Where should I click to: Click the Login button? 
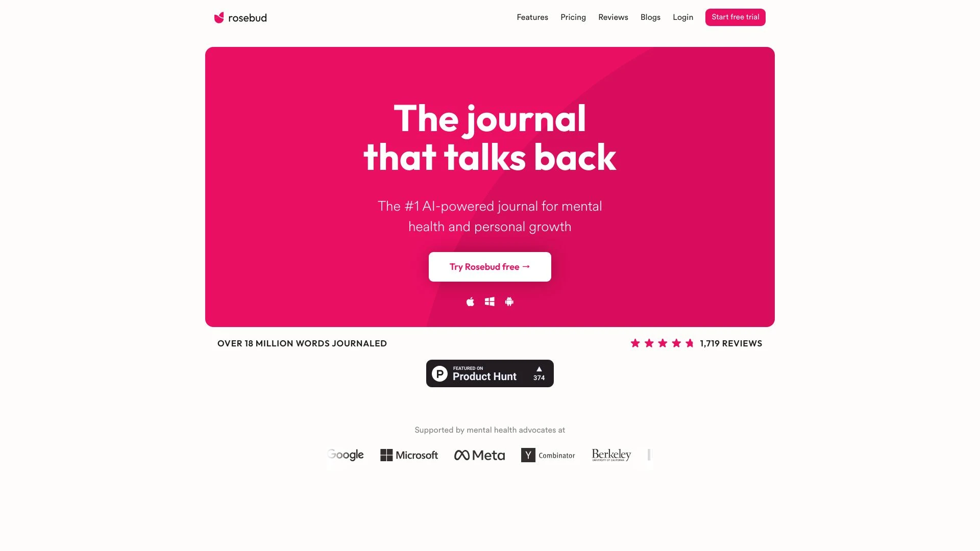click(x=682, y=17)
